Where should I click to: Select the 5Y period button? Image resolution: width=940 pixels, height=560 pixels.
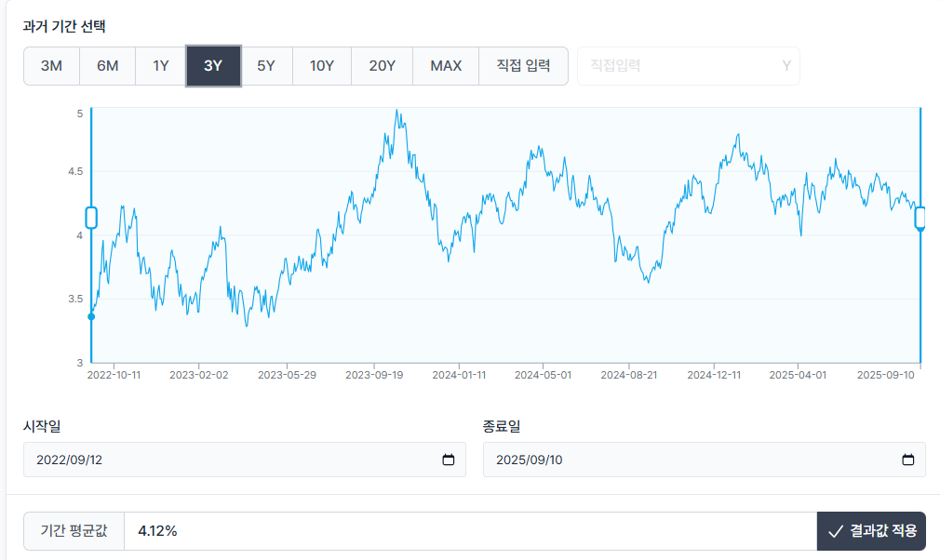(266, 66)
